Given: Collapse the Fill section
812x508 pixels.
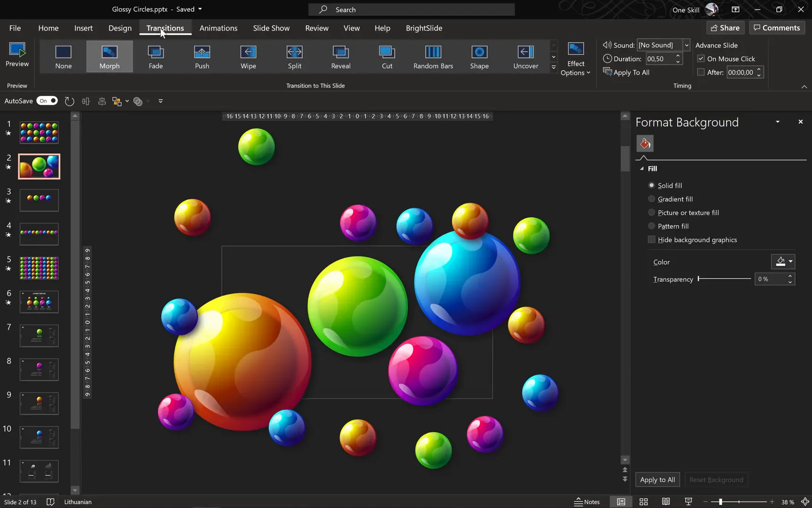Looking at the screenshot, I should coord(643,168).
